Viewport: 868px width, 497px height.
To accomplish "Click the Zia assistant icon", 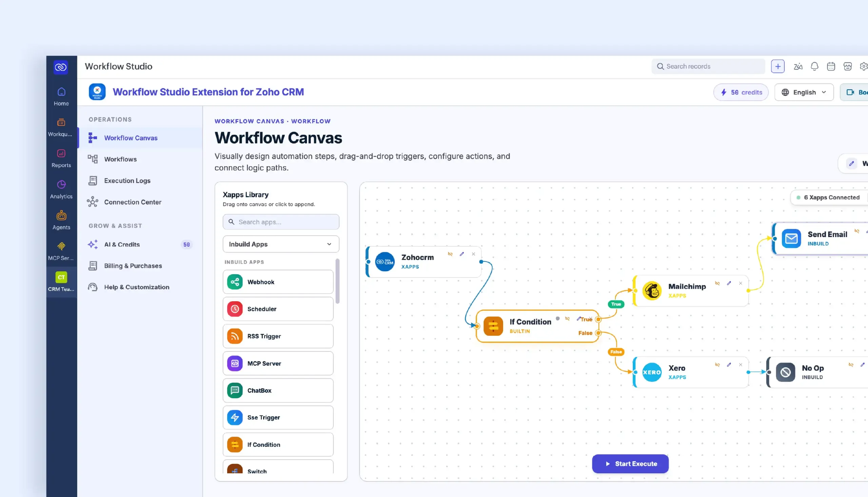I will point(798,66).
